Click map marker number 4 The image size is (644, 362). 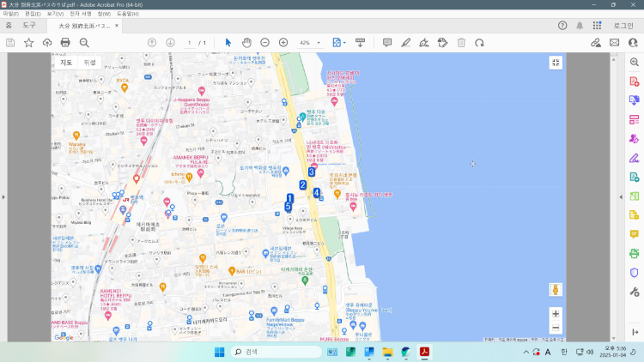coord(316,192)
